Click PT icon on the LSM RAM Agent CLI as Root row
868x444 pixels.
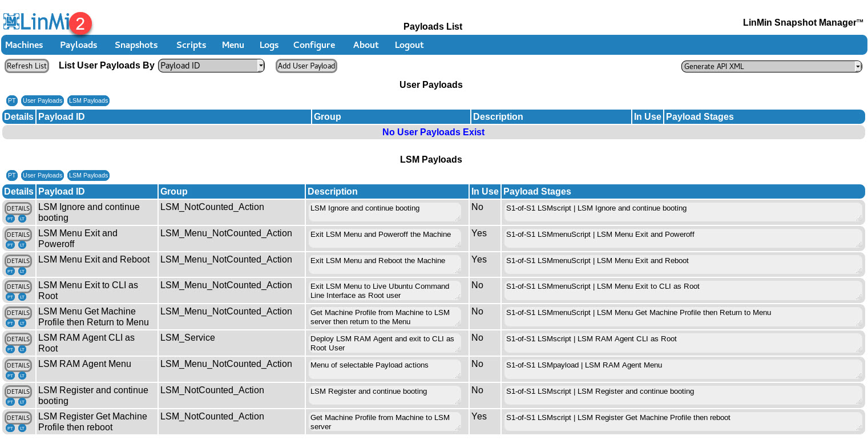(x=10, y=350)
